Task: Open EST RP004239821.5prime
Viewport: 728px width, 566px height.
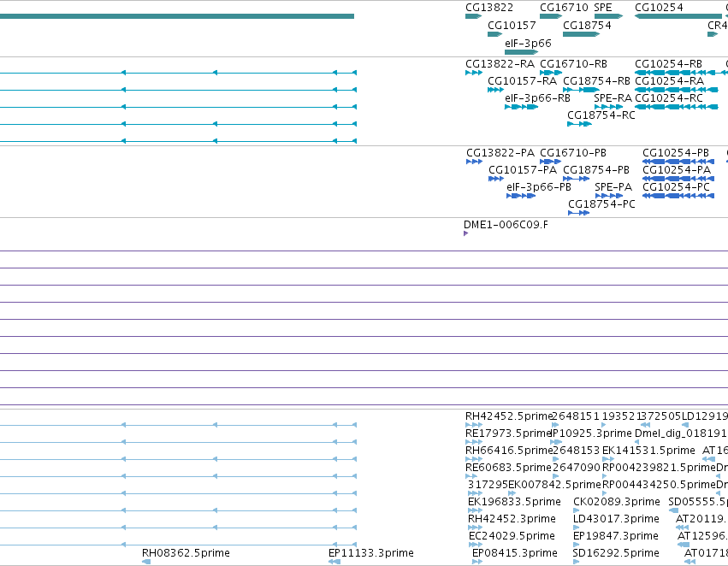Action: click(x=659, y=467)
